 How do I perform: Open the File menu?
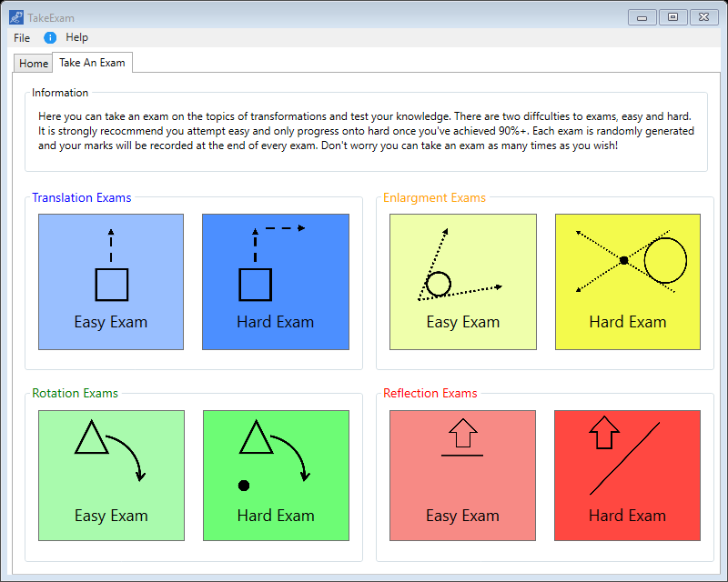tap(22, 37)
